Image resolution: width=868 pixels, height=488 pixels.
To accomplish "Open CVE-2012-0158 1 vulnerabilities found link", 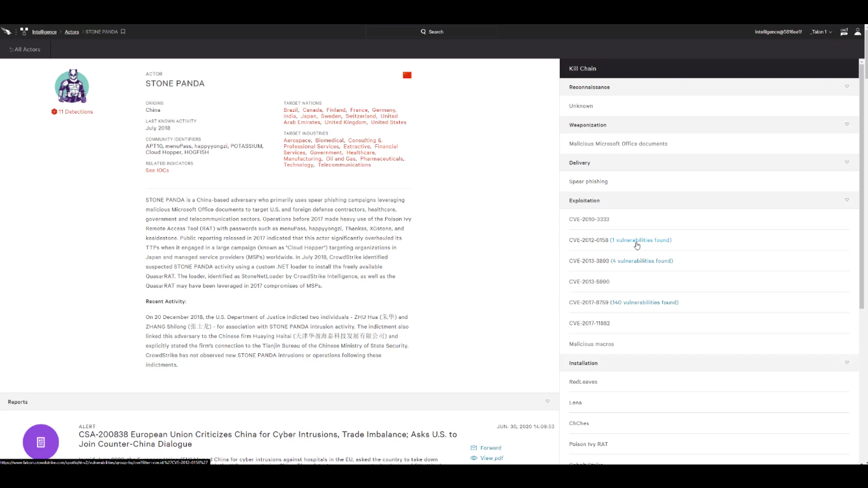I will click(641, 240).
